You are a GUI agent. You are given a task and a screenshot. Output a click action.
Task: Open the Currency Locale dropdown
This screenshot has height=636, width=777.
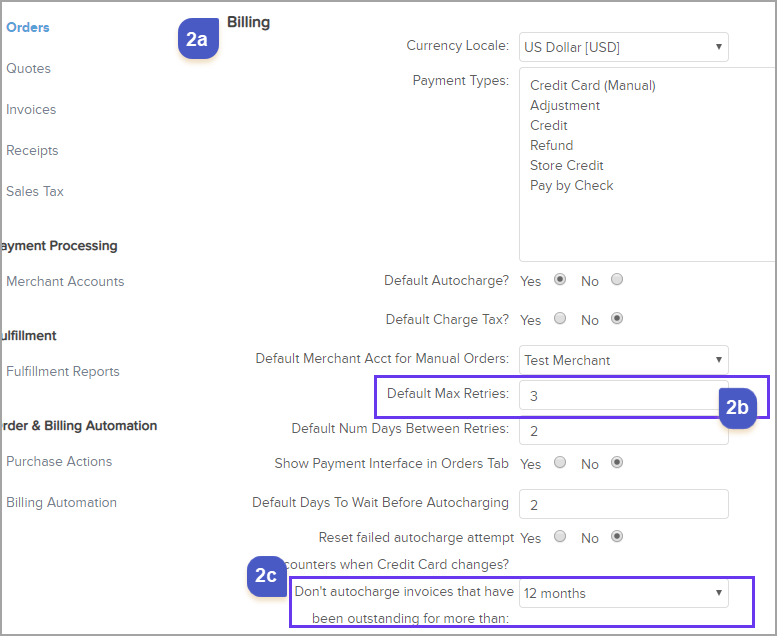point(624,46)
